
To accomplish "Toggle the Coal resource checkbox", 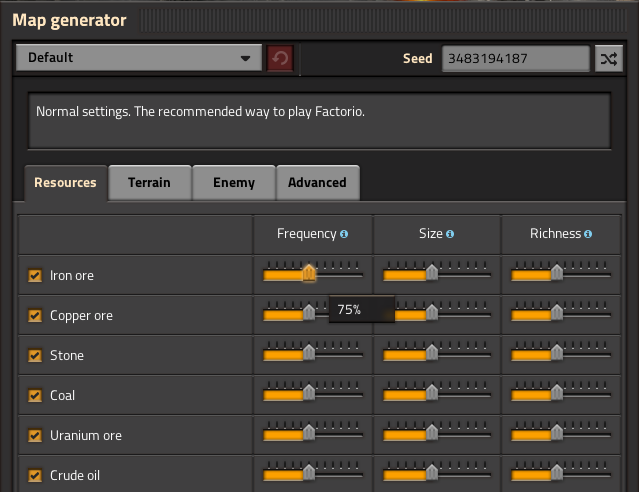I will [x=35, y=395].
